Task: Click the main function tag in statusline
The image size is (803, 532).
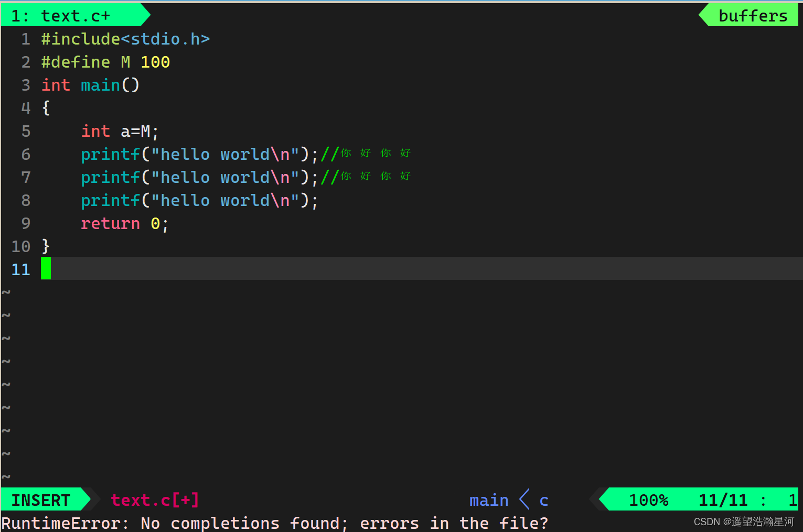Action: (x=489, y=500)
